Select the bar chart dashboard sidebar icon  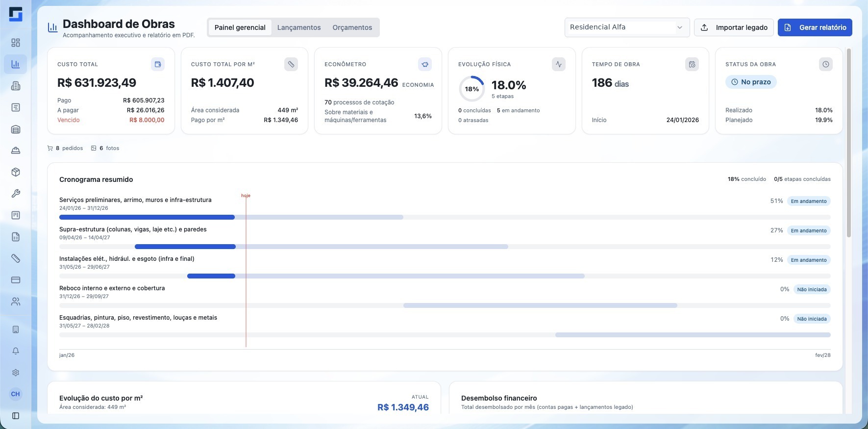pos(16,64)
